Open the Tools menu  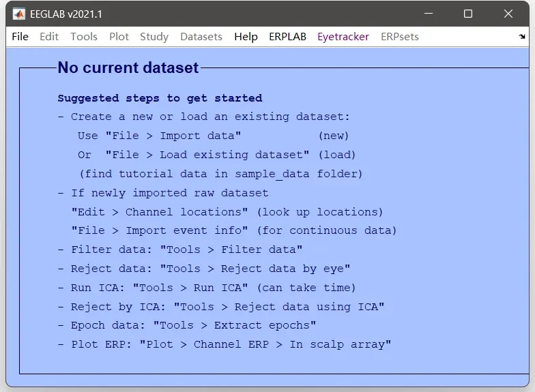tap(84, 37)
